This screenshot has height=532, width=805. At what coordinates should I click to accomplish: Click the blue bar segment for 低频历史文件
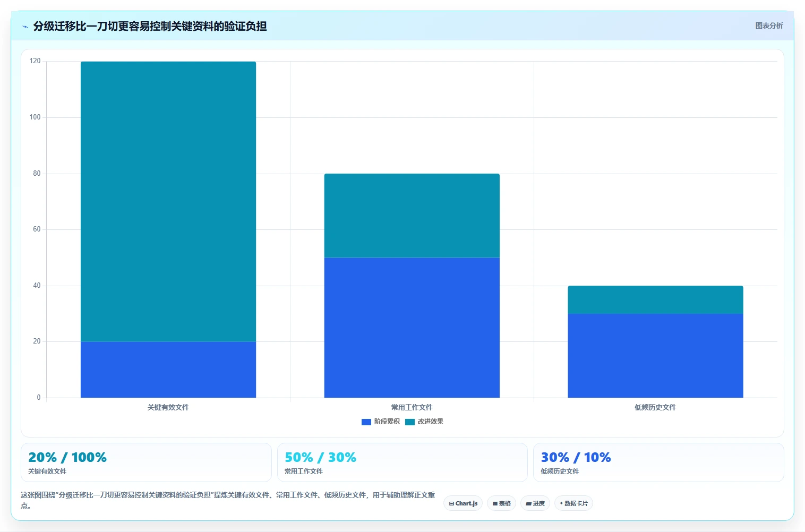(655, 356)
